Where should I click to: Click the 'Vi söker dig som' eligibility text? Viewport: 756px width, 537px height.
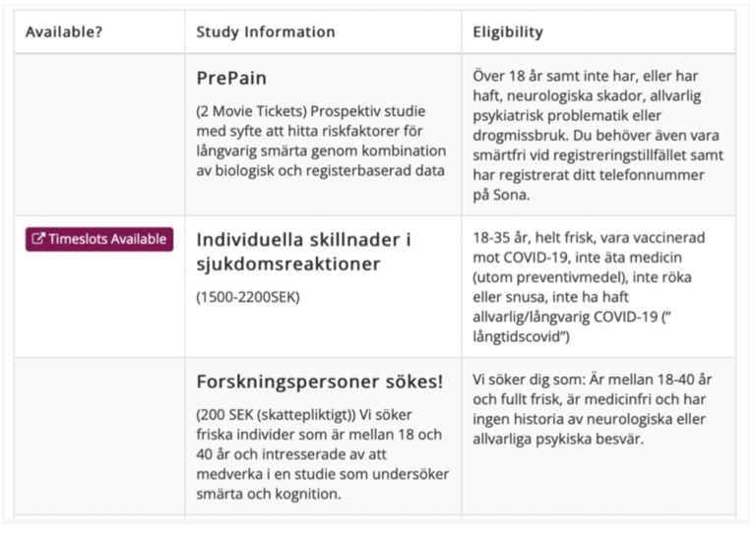[595, 408]
